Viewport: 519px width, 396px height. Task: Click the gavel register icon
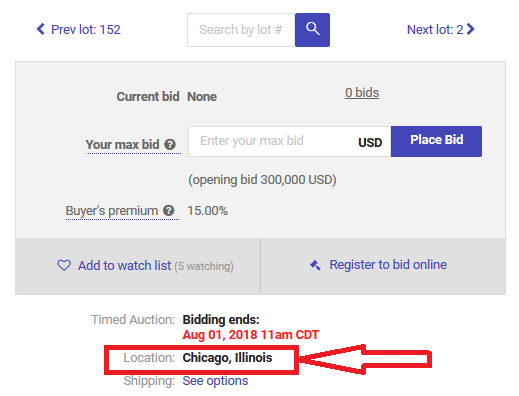pos(315,265)
